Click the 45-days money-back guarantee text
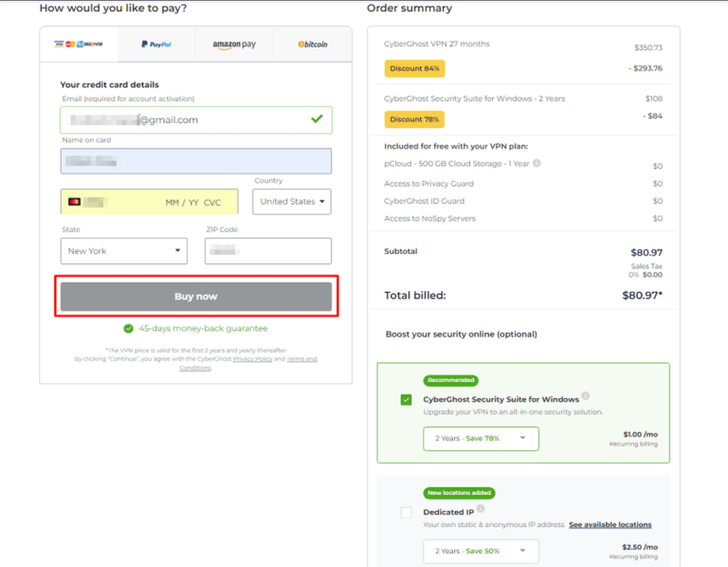The image size is (728, 567). [204, 329]
